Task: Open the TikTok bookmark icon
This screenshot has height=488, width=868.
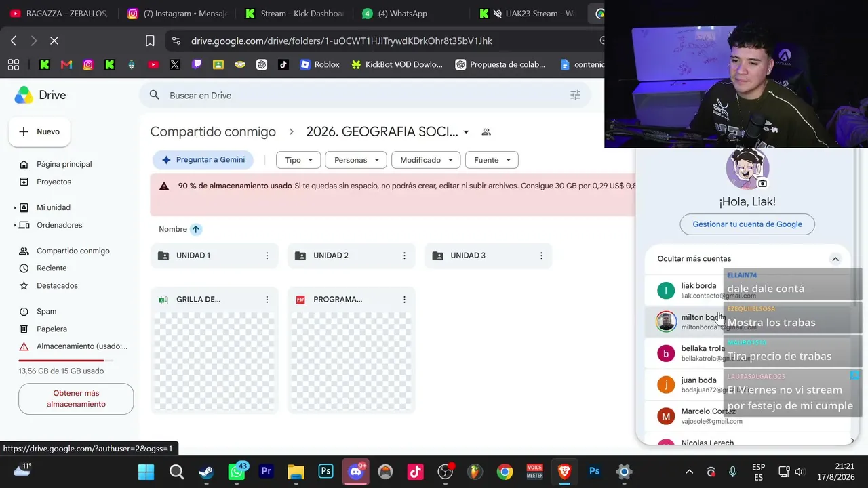Action: point(283,64)
